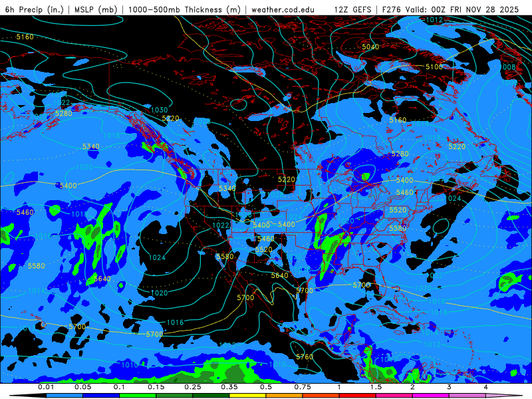Click the dark blue 0.05–0.1 legend swatch

[101, 396]
